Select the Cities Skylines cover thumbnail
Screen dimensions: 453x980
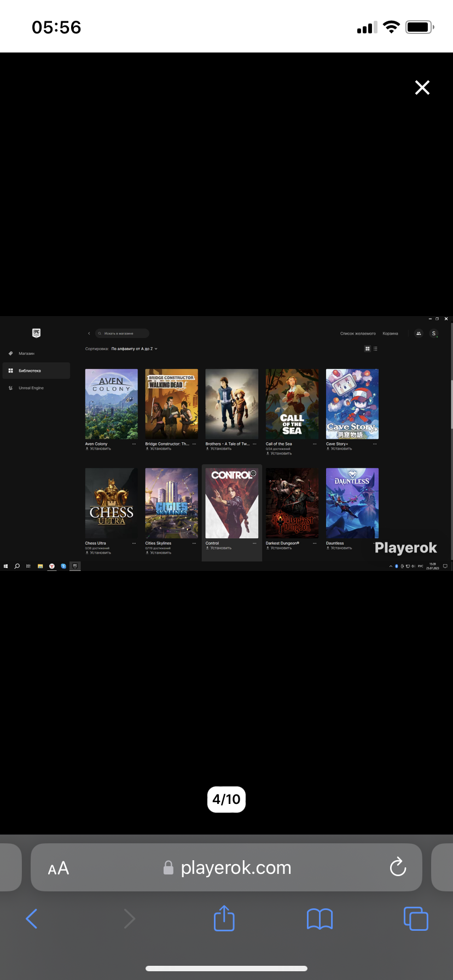171,503
